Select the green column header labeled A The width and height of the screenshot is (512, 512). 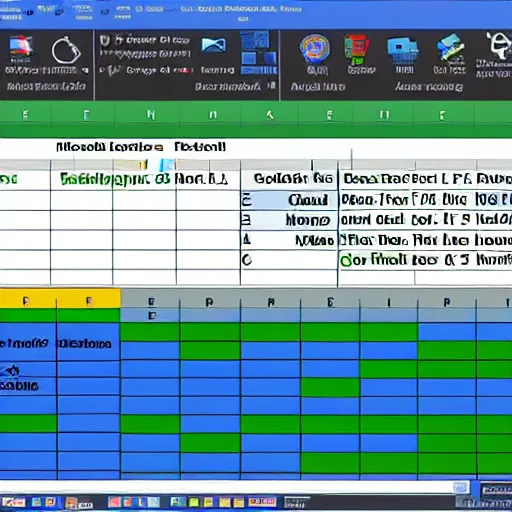tap(270, 115)
